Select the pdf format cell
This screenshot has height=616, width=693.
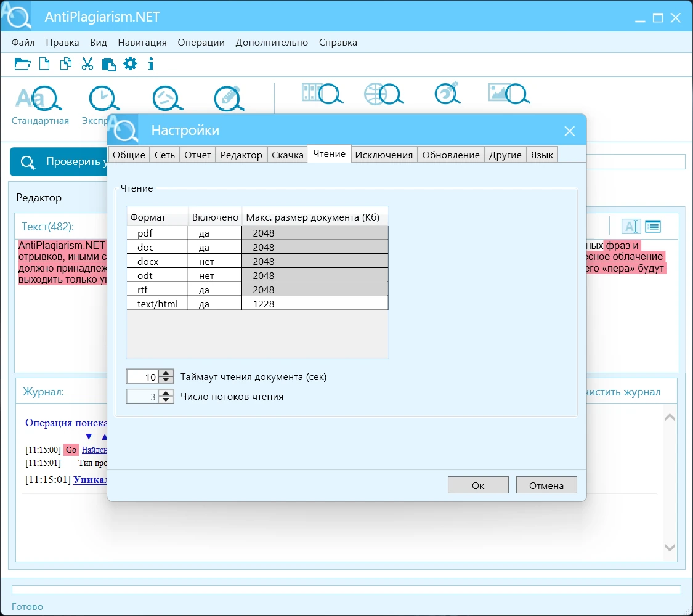click(x=157, y=233)
